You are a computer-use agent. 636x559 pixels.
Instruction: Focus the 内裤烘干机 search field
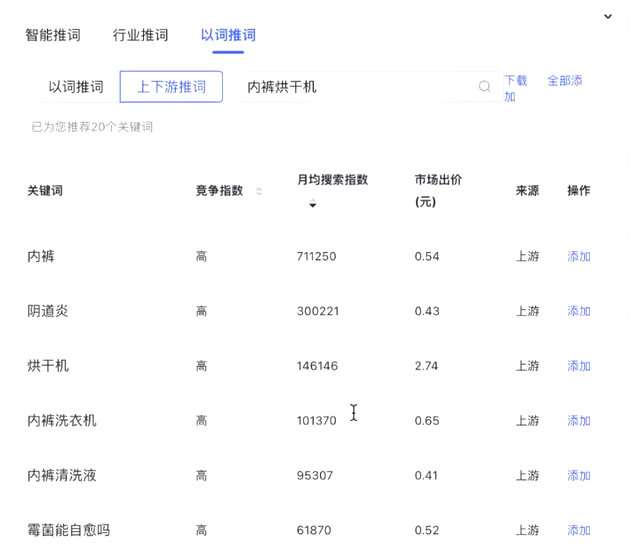(x=353, y=87)
